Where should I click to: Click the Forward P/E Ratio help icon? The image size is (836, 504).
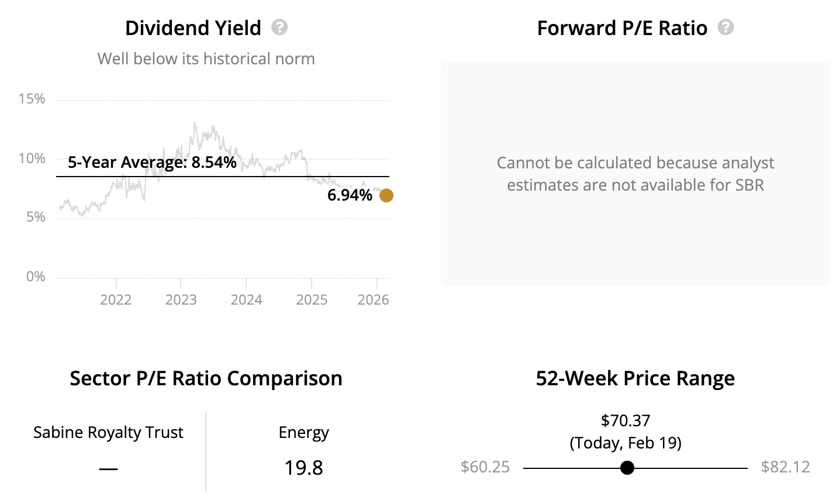(x=726, y=27)
